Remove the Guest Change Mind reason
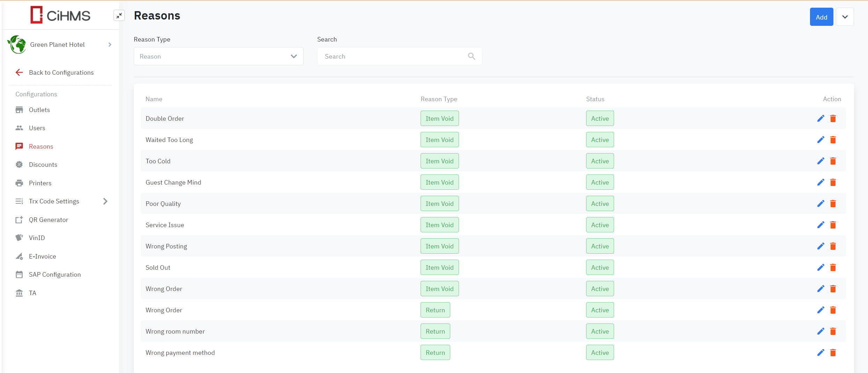868x373 pixels. pos(833,182)
